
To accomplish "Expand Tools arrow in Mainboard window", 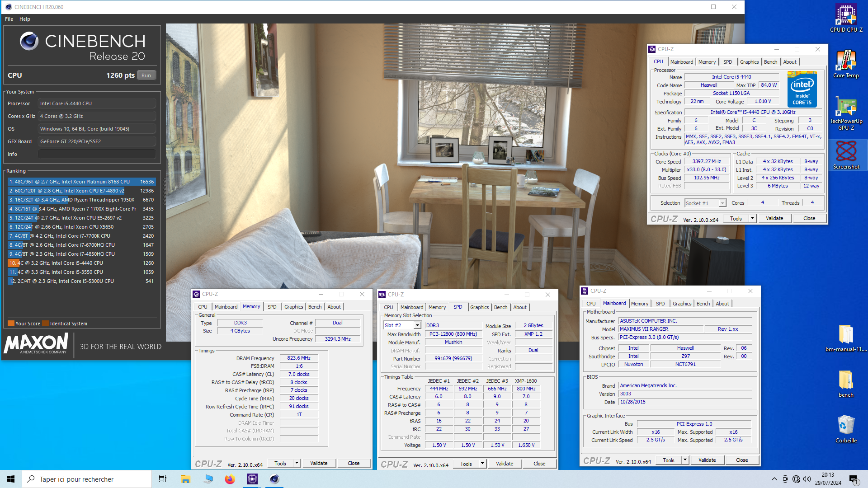I will pos(685,460).
